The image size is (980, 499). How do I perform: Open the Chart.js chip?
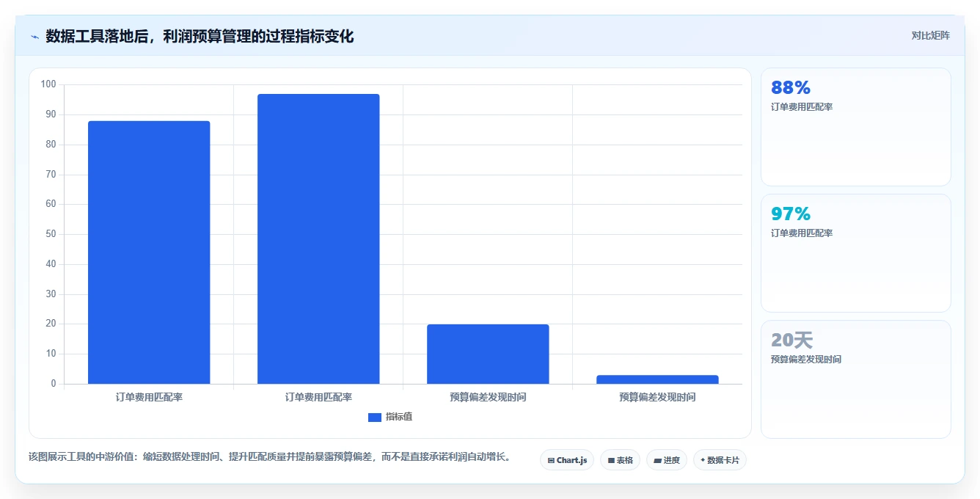click(x=567, y=460)
